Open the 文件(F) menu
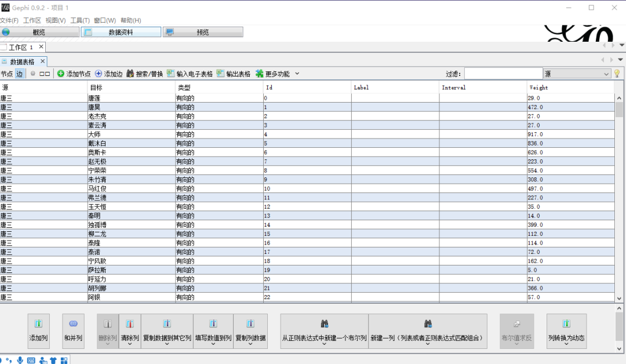Image resolution: width=626 pixels, height=364 pixels. [9, 20]
